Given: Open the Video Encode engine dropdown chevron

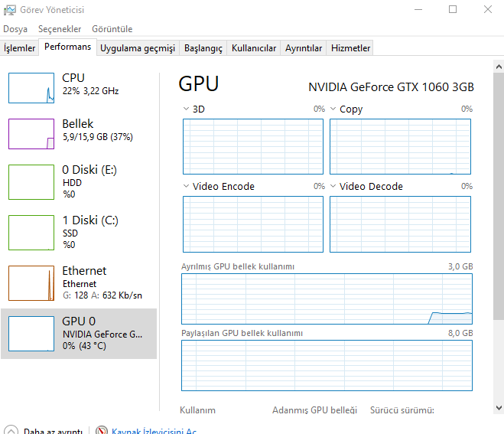Looking at the screenshot, I should pyautogui.click(x=186, y=186).
